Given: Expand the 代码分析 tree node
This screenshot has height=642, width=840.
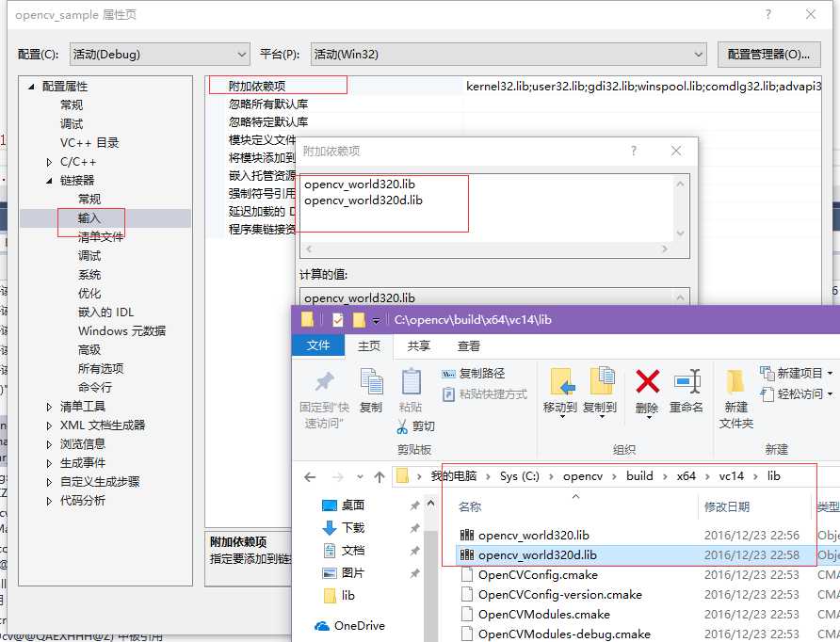Looking at the screenshot, I should 49,501.
